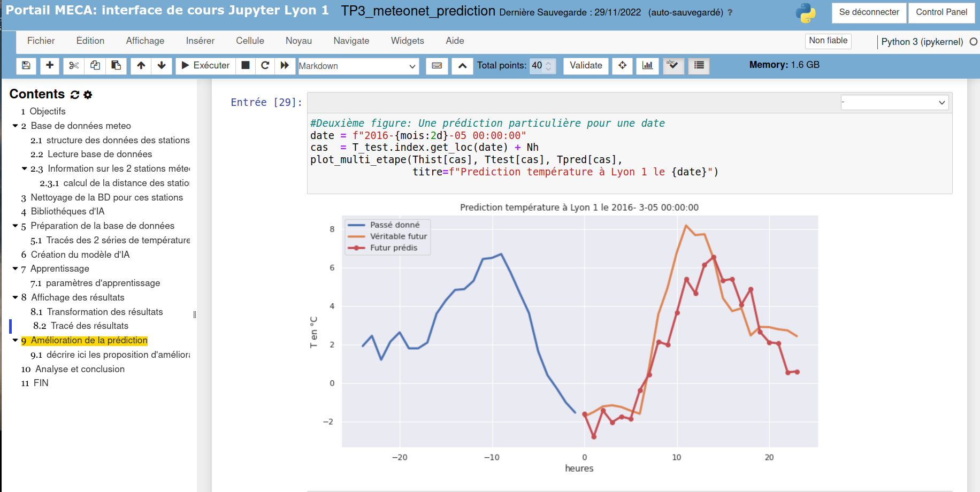The height and width of the screenshot is (492, 980).
Task: Insert a new cell with the plus icon
Action: pyautogui.click(x=50, y=65)
